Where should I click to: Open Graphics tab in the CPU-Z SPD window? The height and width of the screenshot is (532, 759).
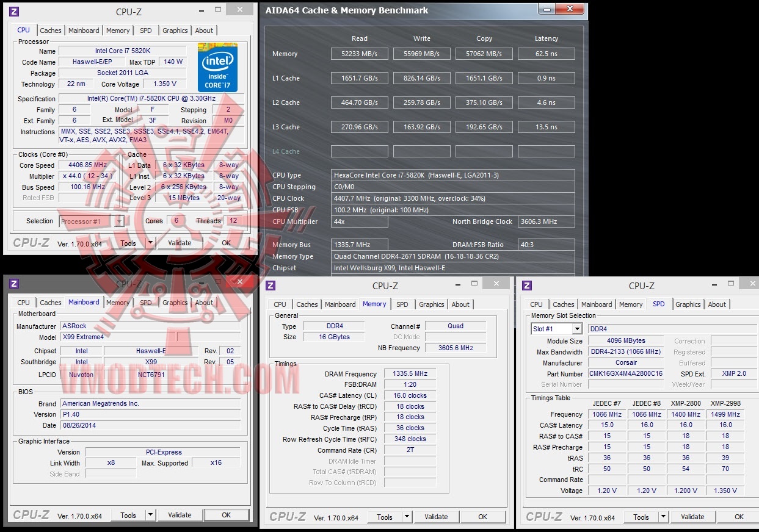tap(688, 304)
